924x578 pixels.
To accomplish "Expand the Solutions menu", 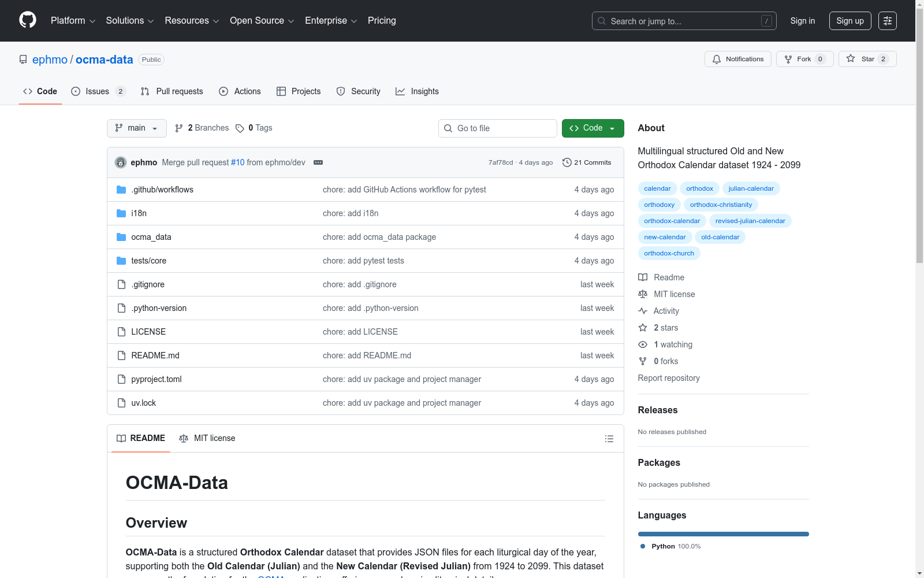I will click(x=130, y=21).
